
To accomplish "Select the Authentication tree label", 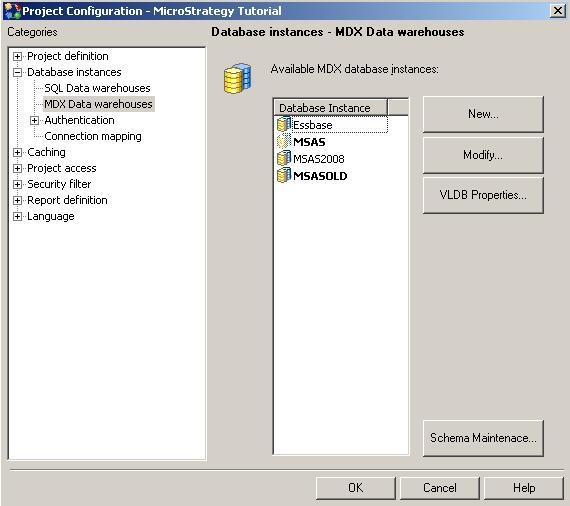I will [79, 120].
